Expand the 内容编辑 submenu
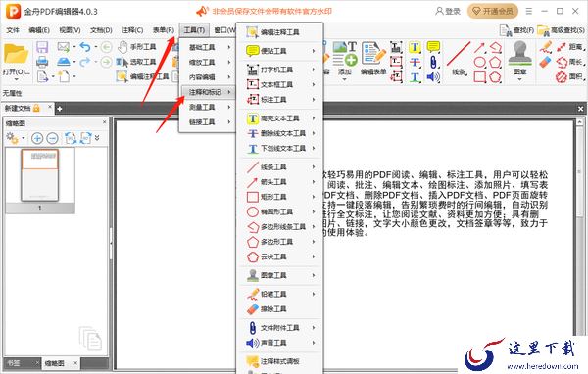The height and width of the screenshot is (374, 588). tap(208, 77)
